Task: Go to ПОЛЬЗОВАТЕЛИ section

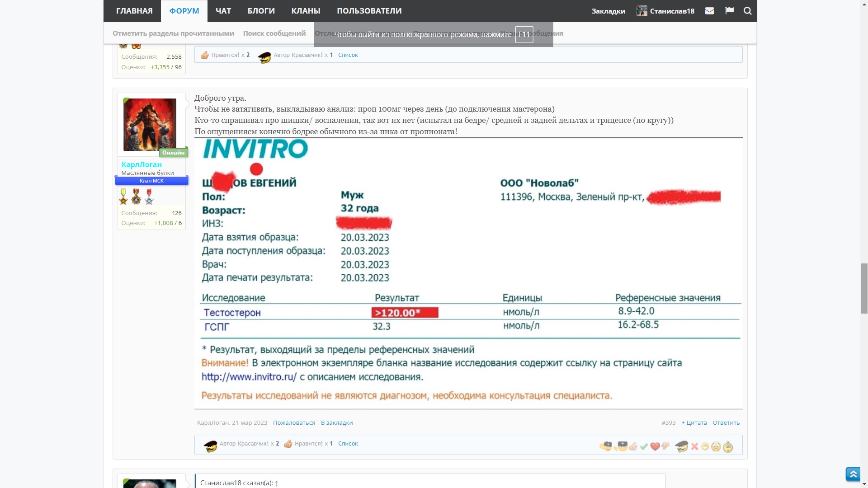Action: [369, 11]
